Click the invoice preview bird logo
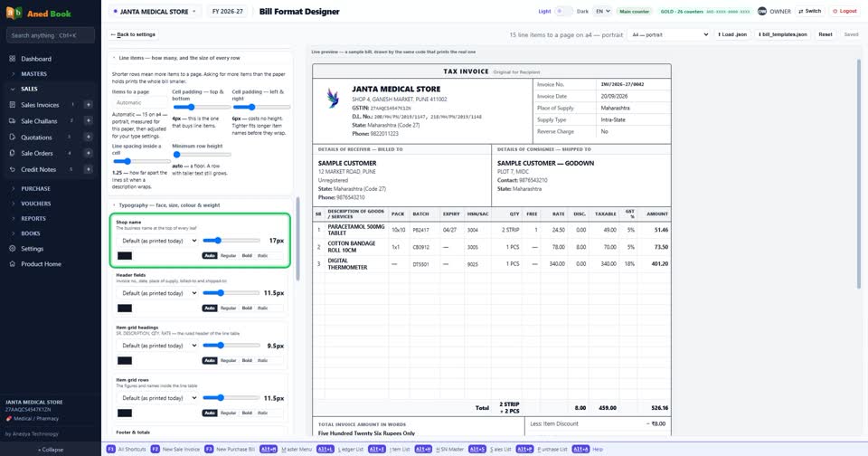 click(333, 98)
